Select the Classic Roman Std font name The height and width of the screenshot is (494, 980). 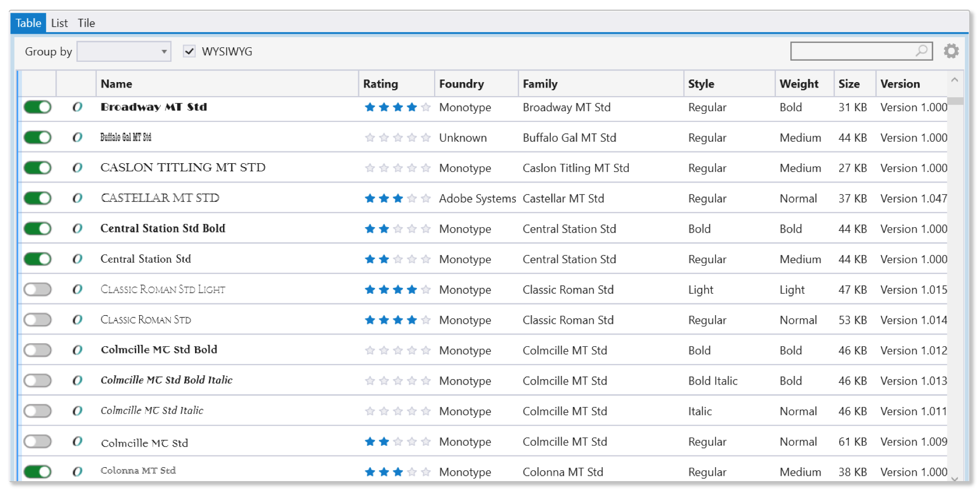(x=146, y=320)
